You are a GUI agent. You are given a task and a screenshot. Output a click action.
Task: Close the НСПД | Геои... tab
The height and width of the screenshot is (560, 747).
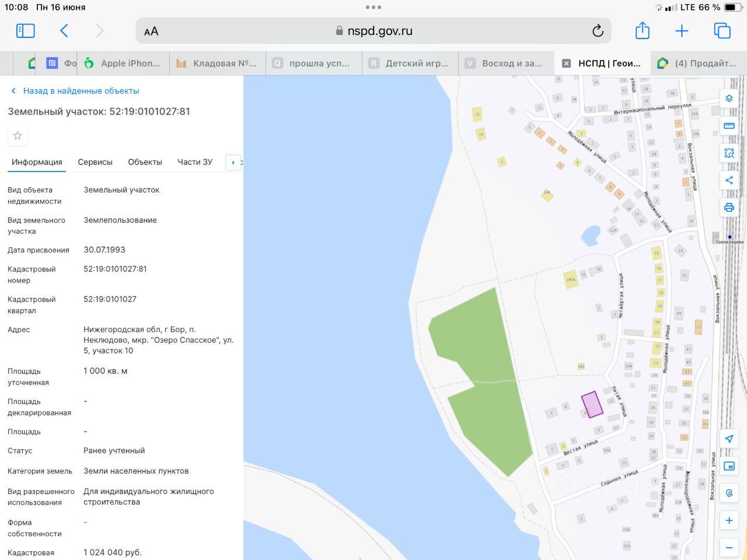click(x=566, y=63)
